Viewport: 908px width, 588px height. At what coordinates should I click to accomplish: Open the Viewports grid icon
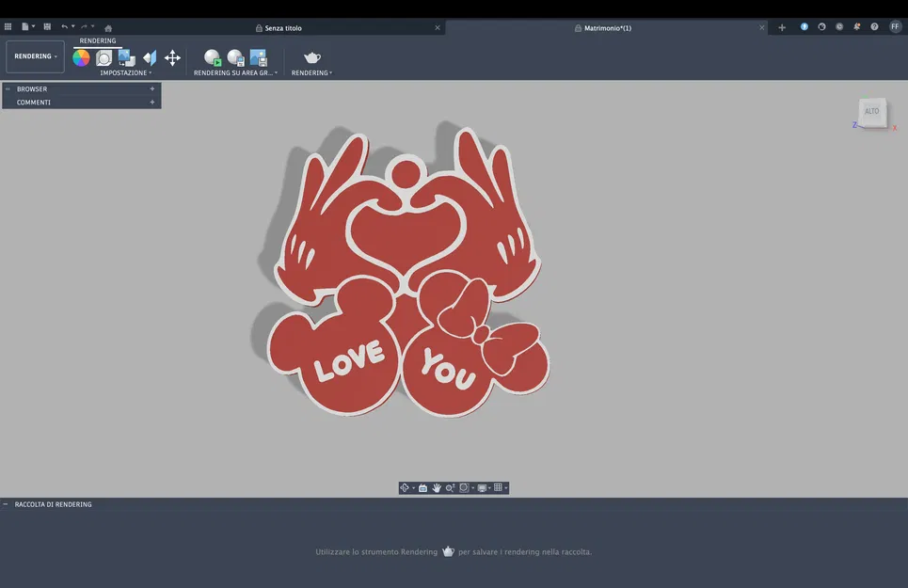coord(498,488)
